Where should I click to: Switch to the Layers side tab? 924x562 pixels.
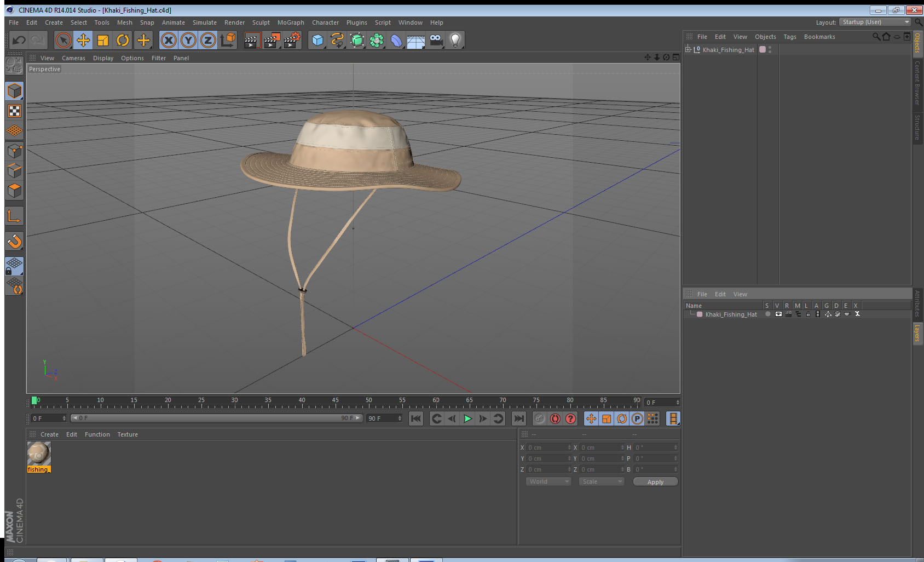click(x=917, y=332)
